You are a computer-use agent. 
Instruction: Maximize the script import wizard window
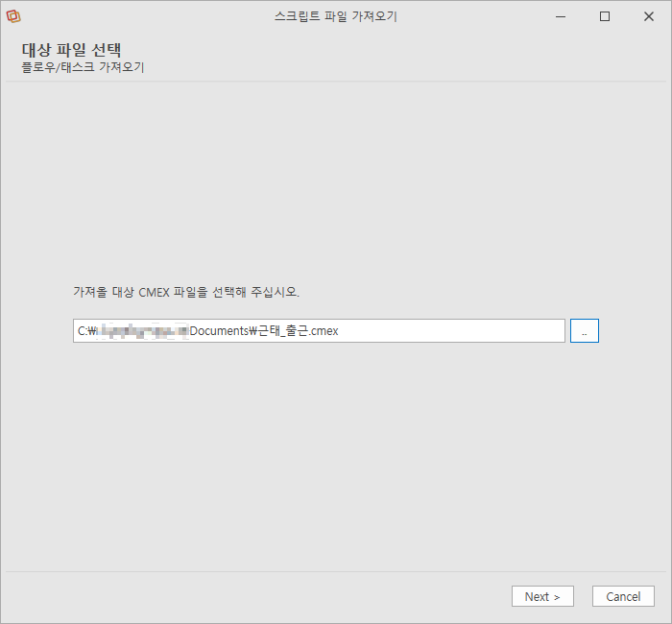point(605,16)
